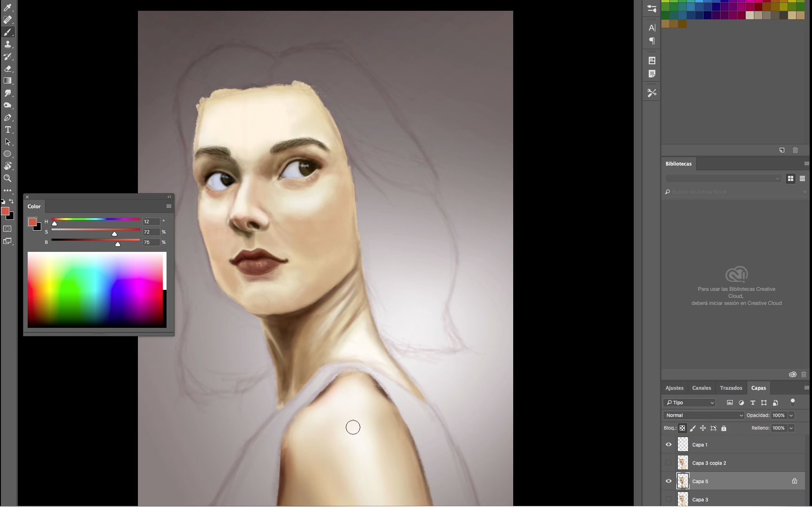The image size is (812, 507).
Task: Click the Hue slider track
Action: tap(96, 219)
